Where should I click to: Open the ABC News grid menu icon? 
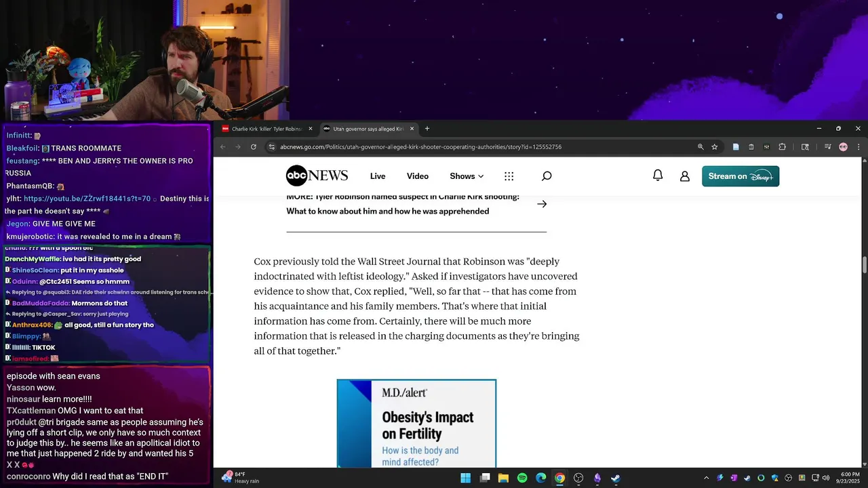pos(509,176)
